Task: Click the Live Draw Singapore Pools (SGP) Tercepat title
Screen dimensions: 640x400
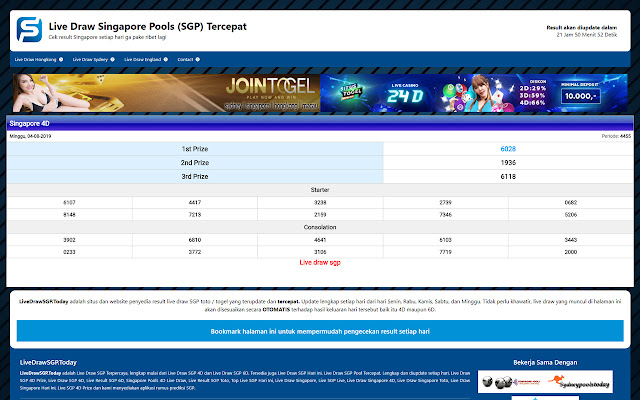Action: [148, 27]
